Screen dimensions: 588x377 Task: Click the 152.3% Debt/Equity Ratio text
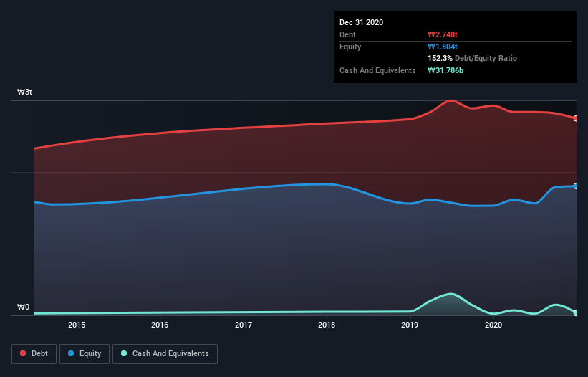pyautogui.click(x=472, y=59)
